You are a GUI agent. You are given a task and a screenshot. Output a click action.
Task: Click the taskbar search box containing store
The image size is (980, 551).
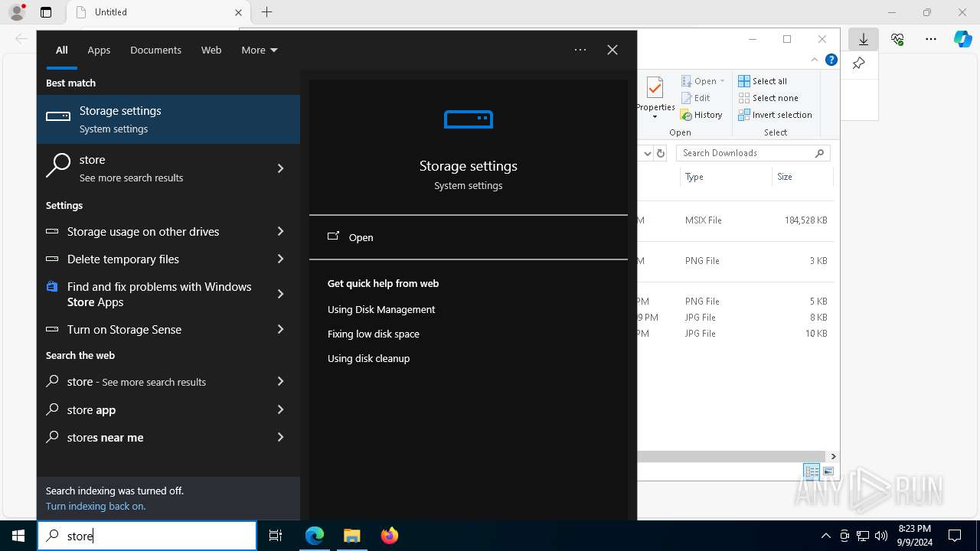(147, 536)
